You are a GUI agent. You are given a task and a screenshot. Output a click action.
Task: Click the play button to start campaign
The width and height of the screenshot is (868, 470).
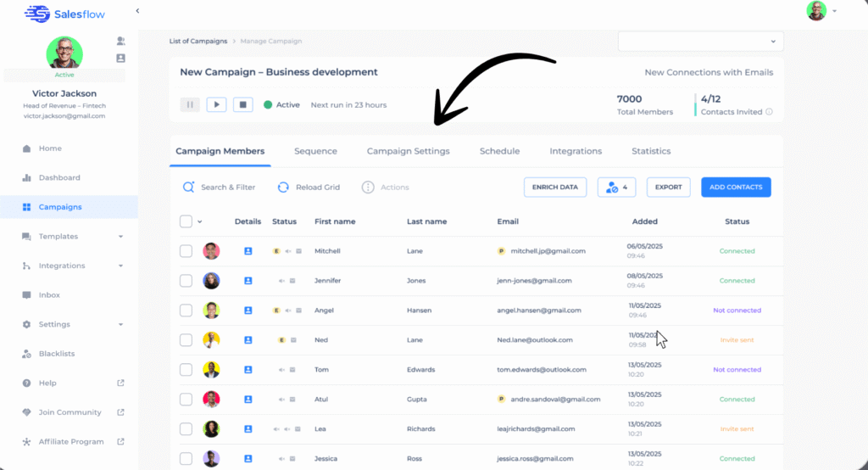tap(216, 104)
